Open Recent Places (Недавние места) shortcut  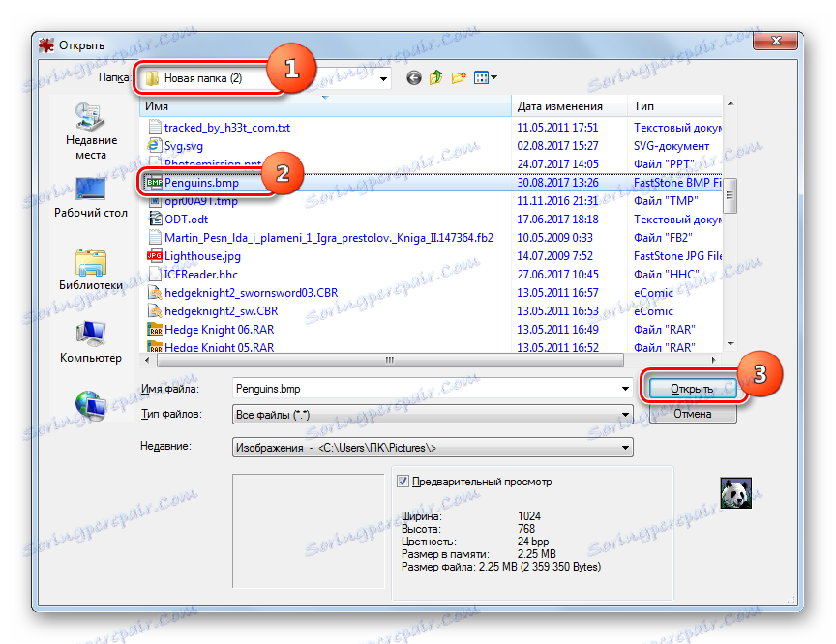pyautogui.click(x=91, y=132)
